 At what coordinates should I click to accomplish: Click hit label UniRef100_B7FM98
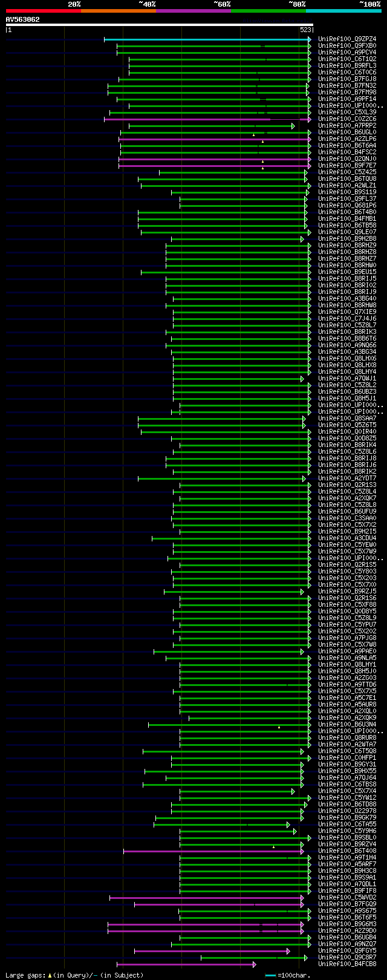pyautogui.click(x=347, y=93)
